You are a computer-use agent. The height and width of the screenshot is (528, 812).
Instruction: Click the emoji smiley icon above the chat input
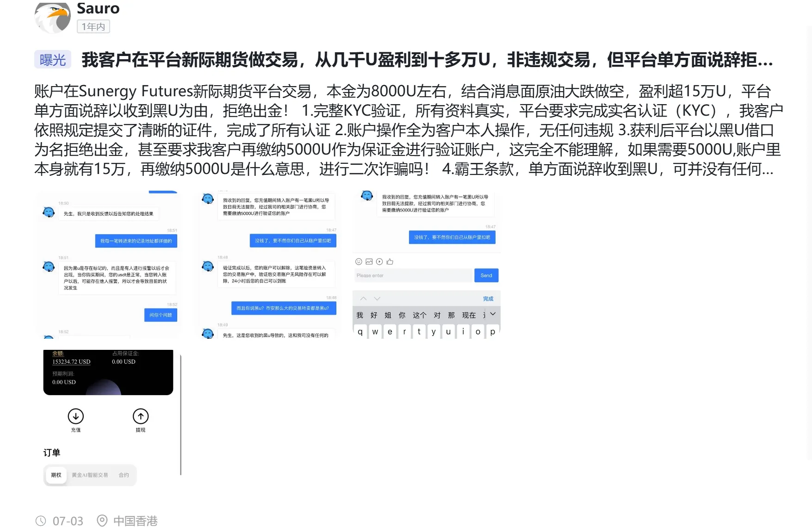click(x=359, y=261)
